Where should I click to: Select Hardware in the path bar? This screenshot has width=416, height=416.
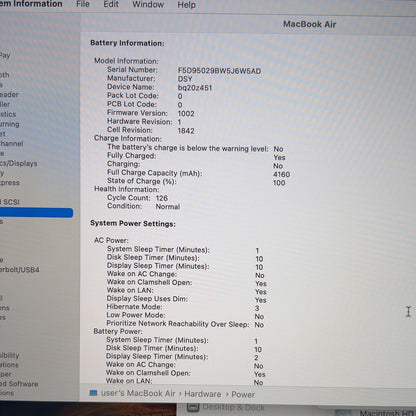203,394
